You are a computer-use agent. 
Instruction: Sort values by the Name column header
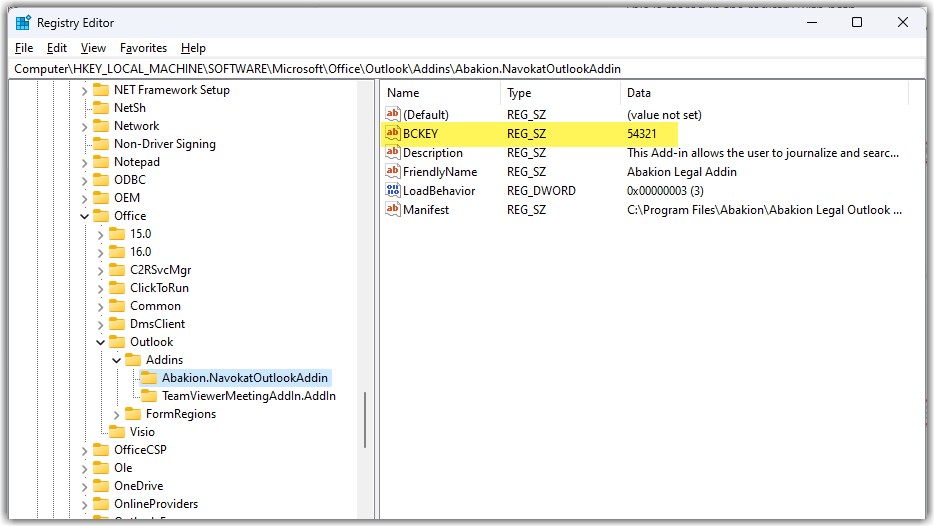point(440,93)
